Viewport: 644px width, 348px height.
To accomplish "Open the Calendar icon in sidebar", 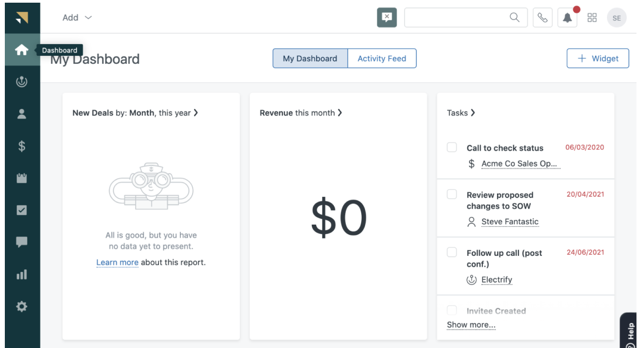I will (x=21, y=178).
